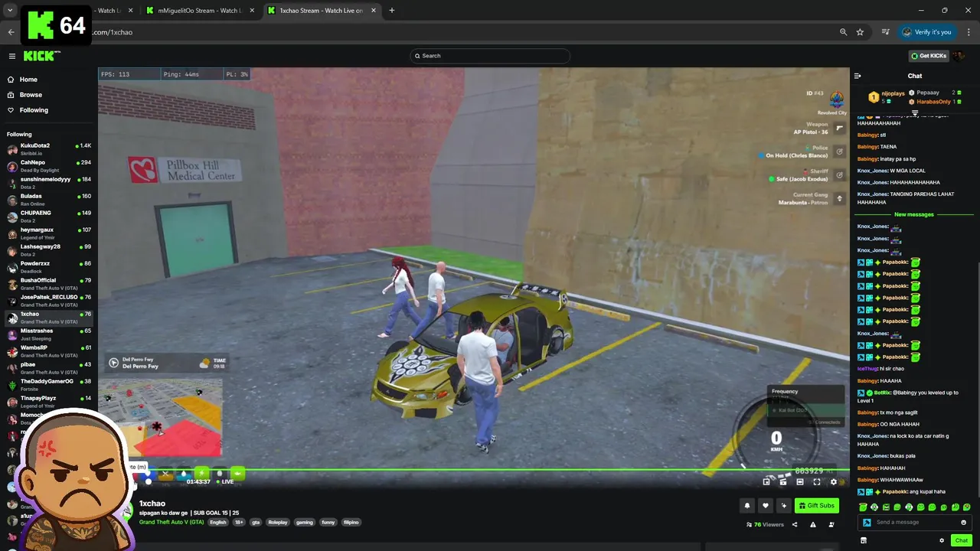
Task: Click the 1xchao channel name below the video
Action: point(152,504)
